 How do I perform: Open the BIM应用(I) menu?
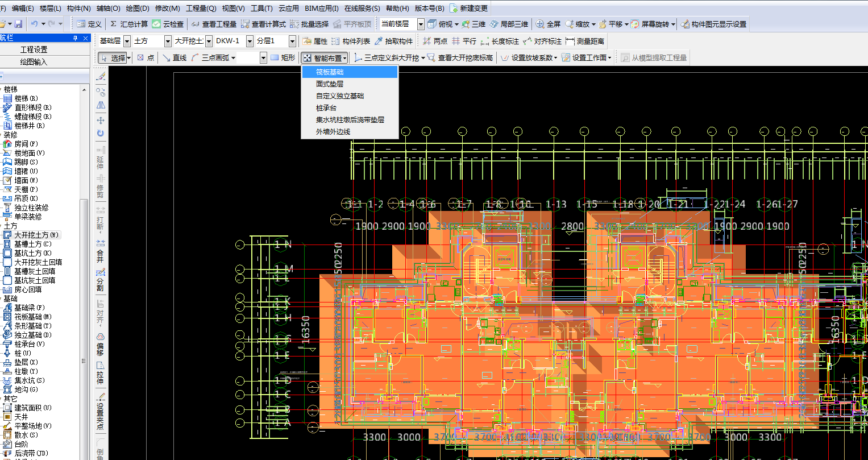point(321,8)
